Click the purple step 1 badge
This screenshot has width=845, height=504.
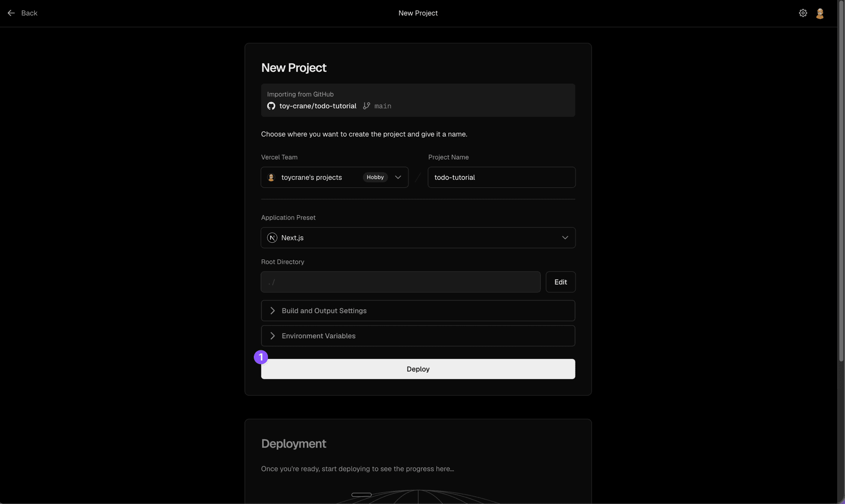pyautogui.click(x=261, y=357)
